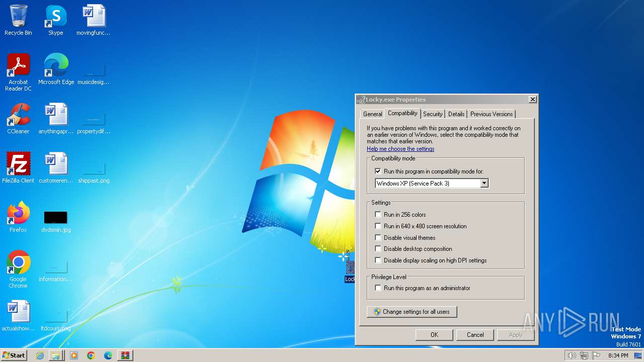Click the Chrome taskbar icon
The height and width of the screenshot is (362, 644).
[91, 355]
